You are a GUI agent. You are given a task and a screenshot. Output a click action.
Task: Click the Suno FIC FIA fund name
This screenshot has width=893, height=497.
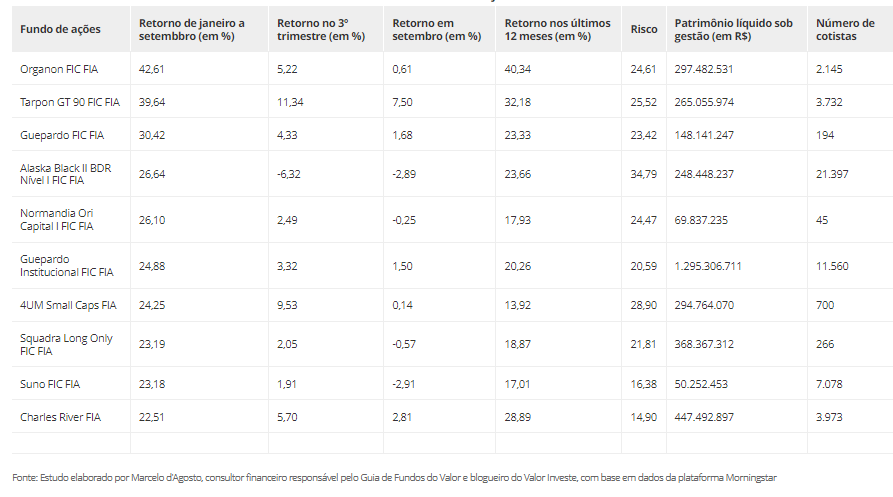50,384
